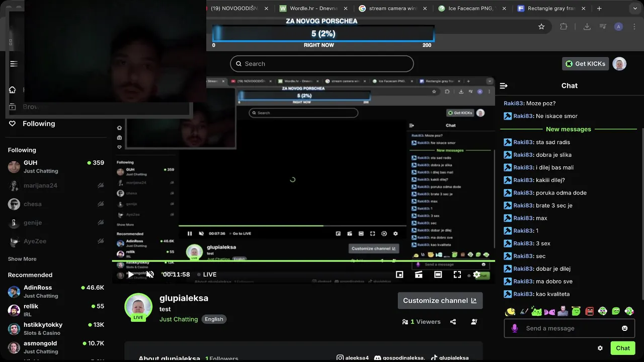Unmute the stream audio
The image size is (644, 362).
(150, 275)
